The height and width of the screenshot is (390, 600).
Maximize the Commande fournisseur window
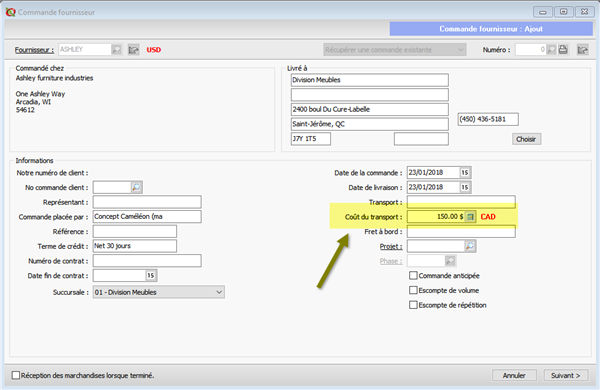[x=564, y=12]
